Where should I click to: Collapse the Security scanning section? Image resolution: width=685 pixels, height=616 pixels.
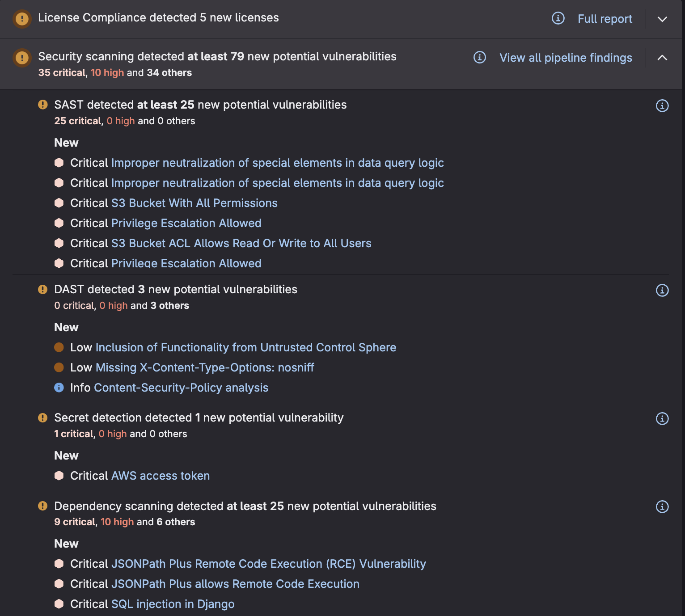(x=662, y=58)
